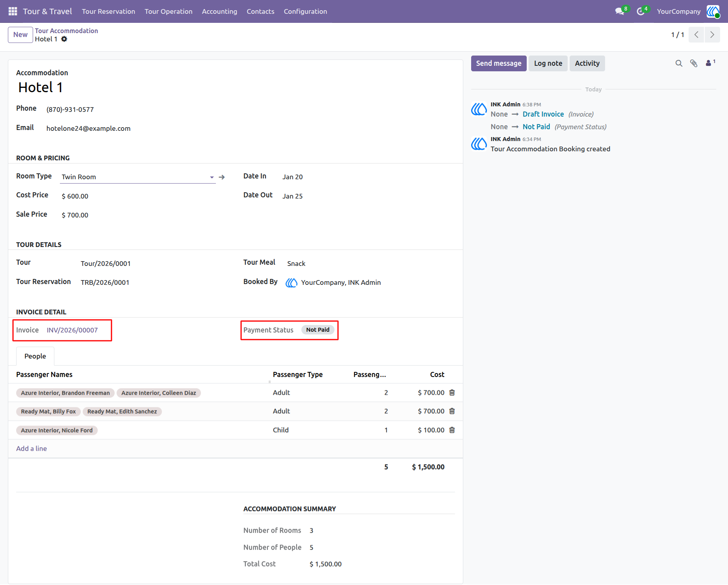Open the activities clock icon with badge 4
This screenshot has height=585, width=728.
(641, 11)
